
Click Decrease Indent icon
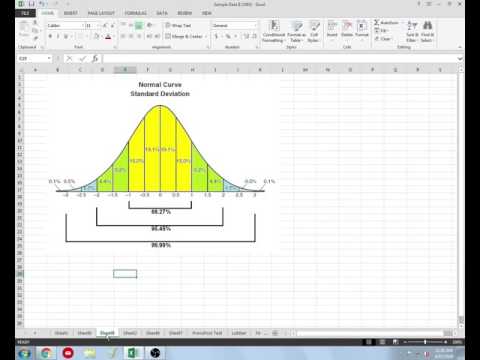(x=149, y=36)
